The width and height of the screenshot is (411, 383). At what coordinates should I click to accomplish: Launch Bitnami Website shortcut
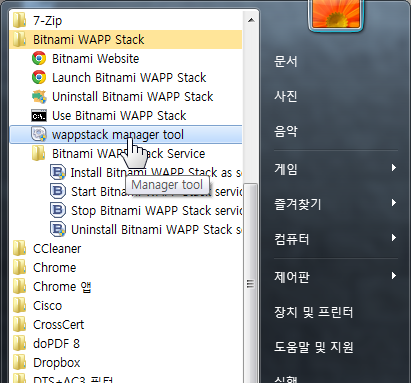click(96, 59)
